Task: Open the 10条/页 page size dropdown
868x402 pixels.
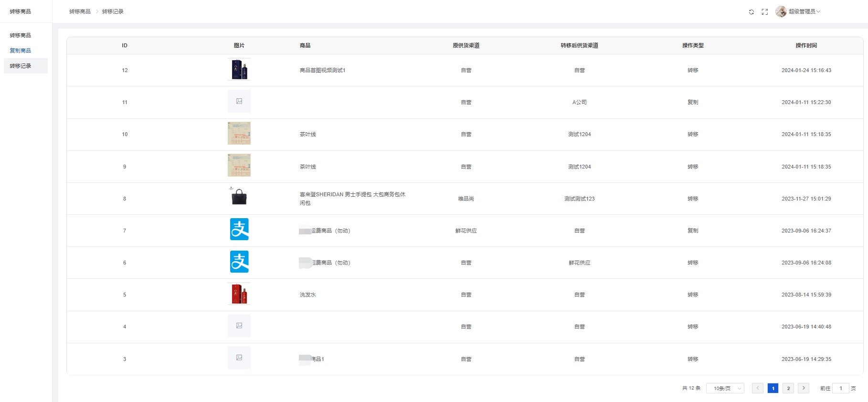Action: click(725, 389)
